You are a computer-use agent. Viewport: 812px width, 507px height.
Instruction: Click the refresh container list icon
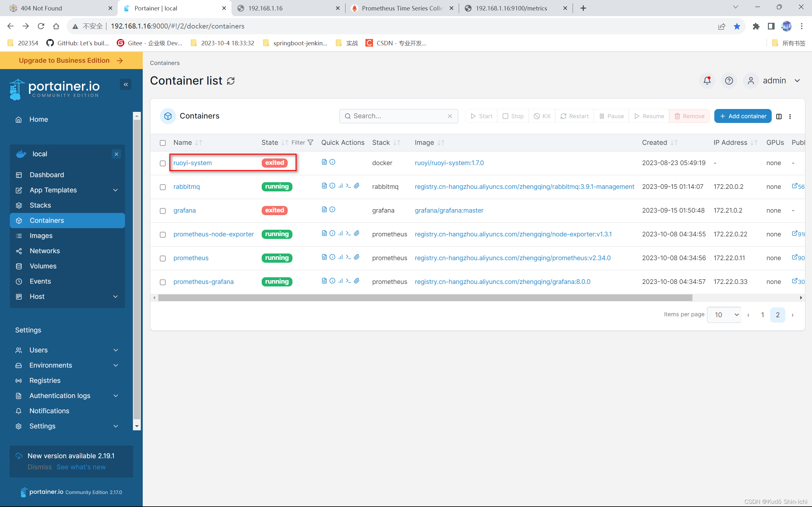point(232,80)
